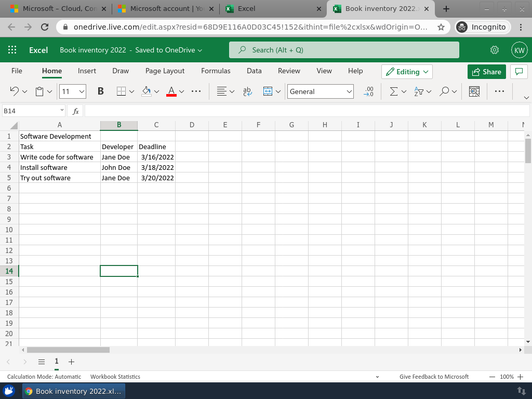The width and height of the screenshot is (532, 399).
Task: Click the Paste clipboard icon
Action: pyautogui.click(x=39, y=91)
